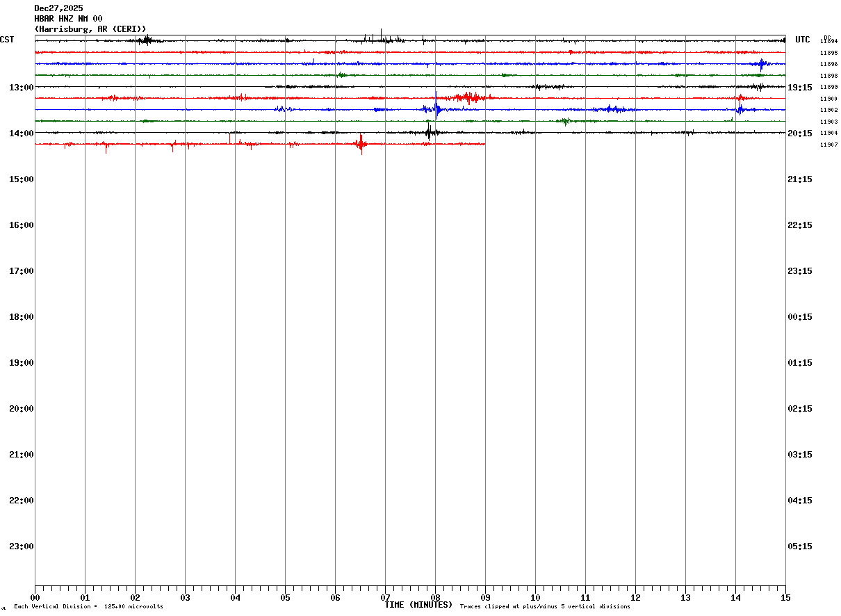Select the 15:00 CST hour label
841x616 pixels.
22,179
